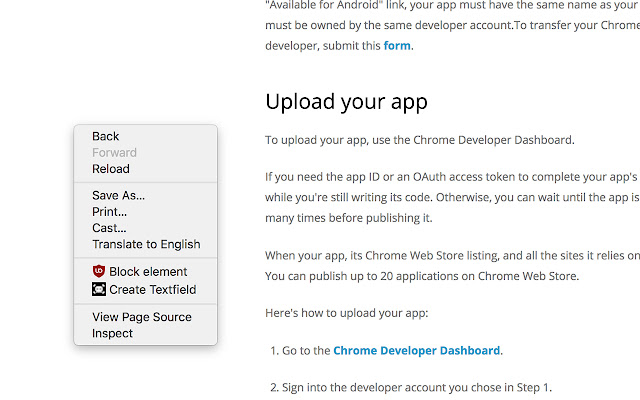This screenshot has width=640, height=400.
Task: Click 'To upload your app, use the Chrome' paragraph
Action: pyautogui.click(x=420, y=140)
